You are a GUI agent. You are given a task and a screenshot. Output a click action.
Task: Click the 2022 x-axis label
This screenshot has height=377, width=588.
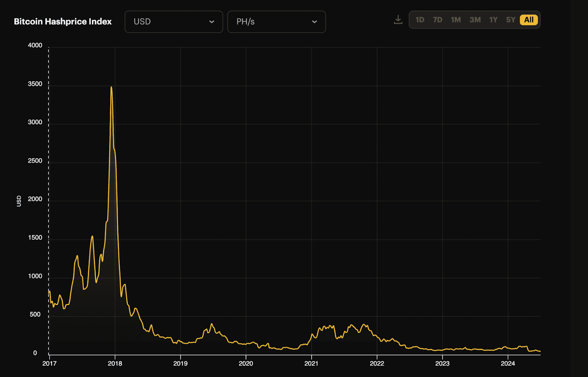pos(377,363)
